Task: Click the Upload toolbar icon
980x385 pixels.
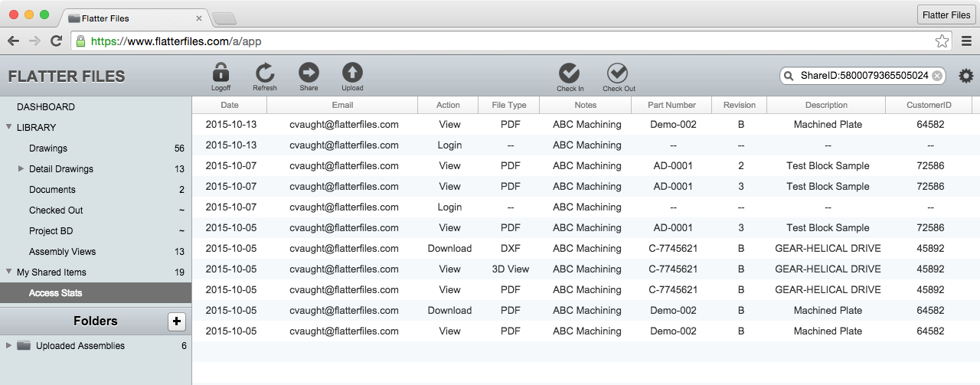Action: [x=352, y=73]
